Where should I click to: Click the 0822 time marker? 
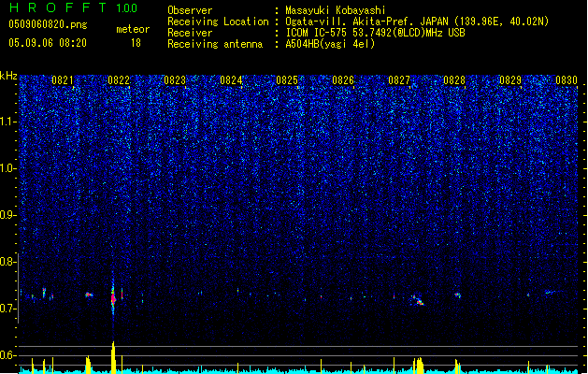pyautogui.click(x=119, y=80)
